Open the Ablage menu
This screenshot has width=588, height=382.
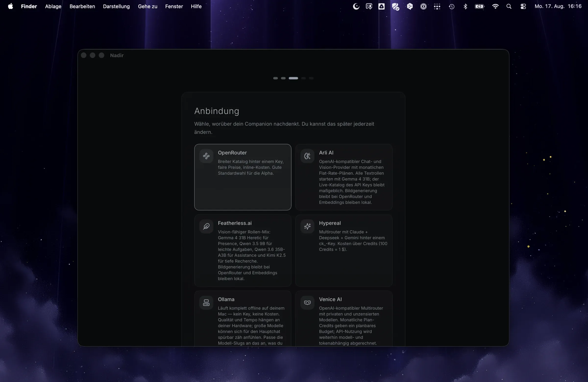point(53,6)
